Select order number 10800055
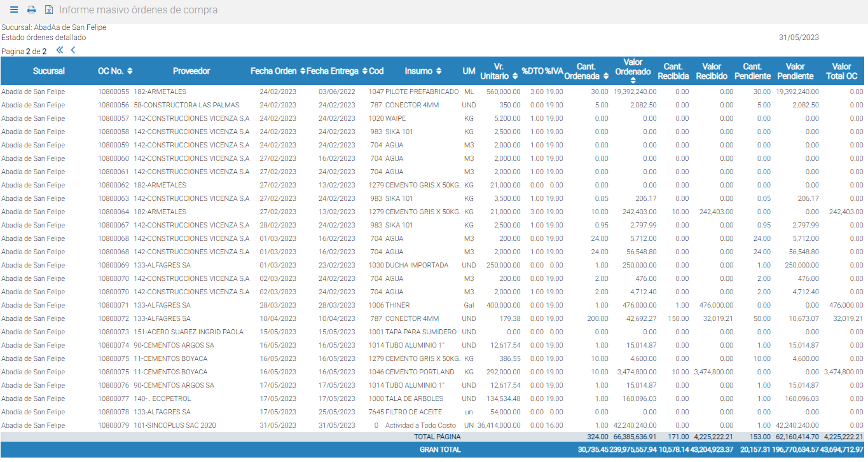 point(113,92)
